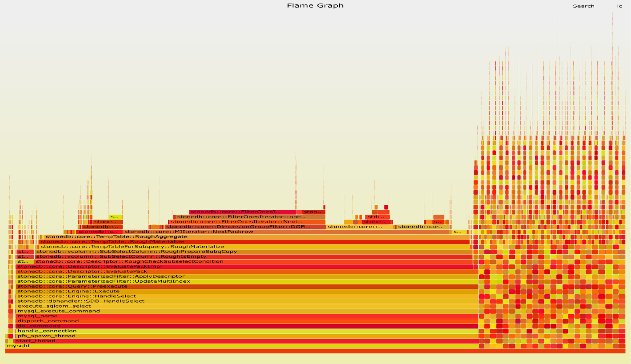Zoom into the execute_sqlcom_select frame
Image resolution: width=631 pixels, height=364 pixels.
click(x=247, y=306)
